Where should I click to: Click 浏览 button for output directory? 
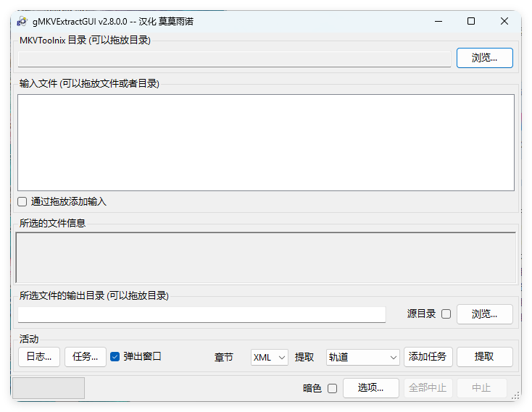point(484,314)
